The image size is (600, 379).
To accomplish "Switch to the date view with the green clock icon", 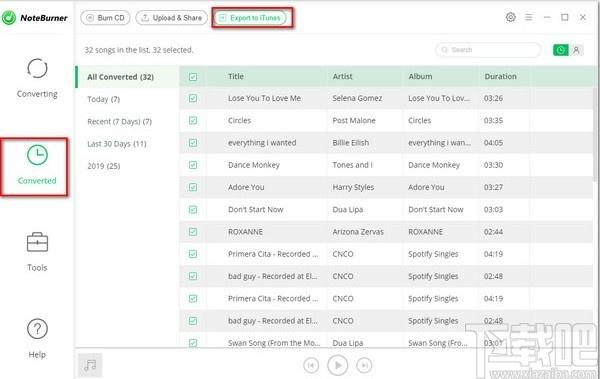I will (561, 50).
